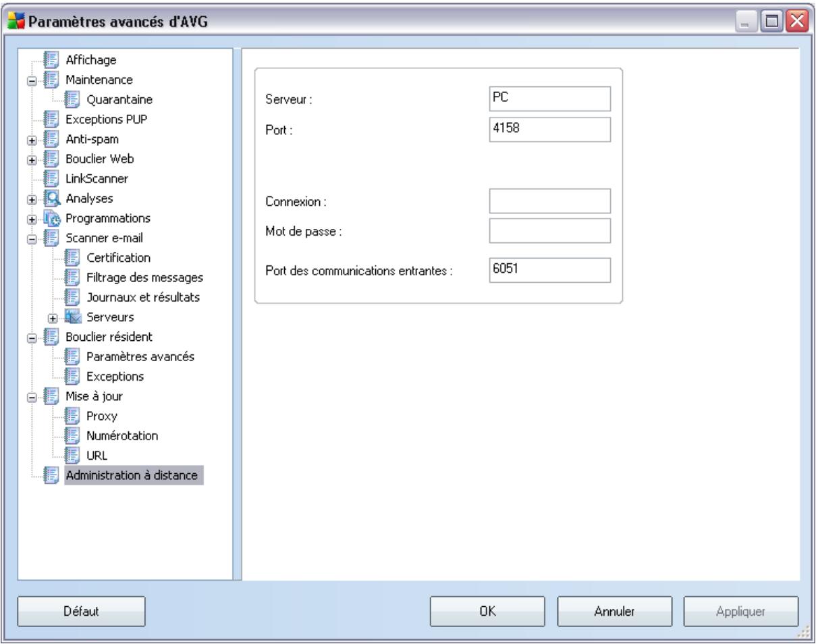The height and width of the screenshot is (644, 818).
Task: Collapse the Maintenance tree node
Action: tap(32, 80)
